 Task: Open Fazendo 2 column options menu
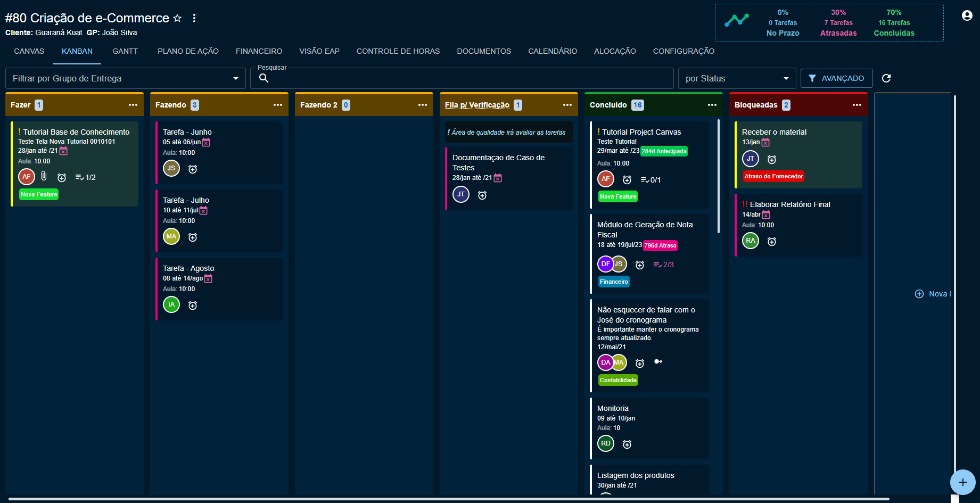pyautogui.click(x=423, y=105)
